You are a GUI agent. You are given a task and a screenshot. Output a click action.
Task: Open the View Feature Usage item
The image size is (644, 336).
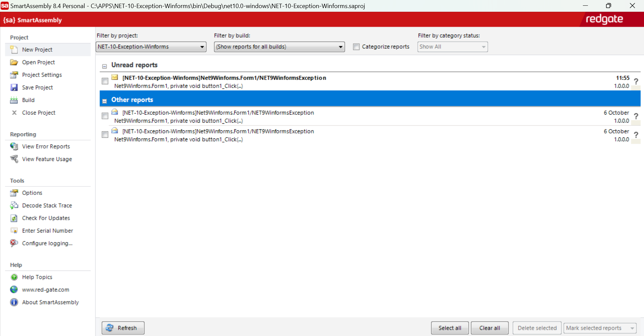[47, 159]
